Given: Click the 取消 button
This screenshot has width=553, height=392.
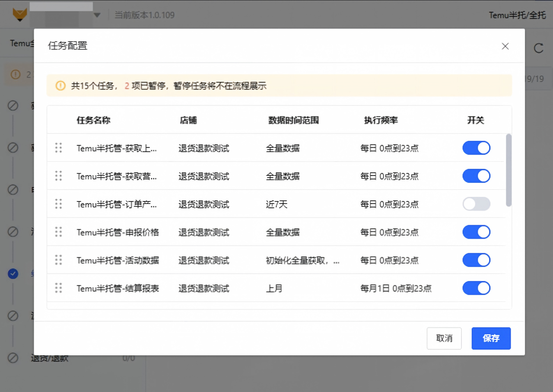Looking at the screenshot, I should pos(444,338).
